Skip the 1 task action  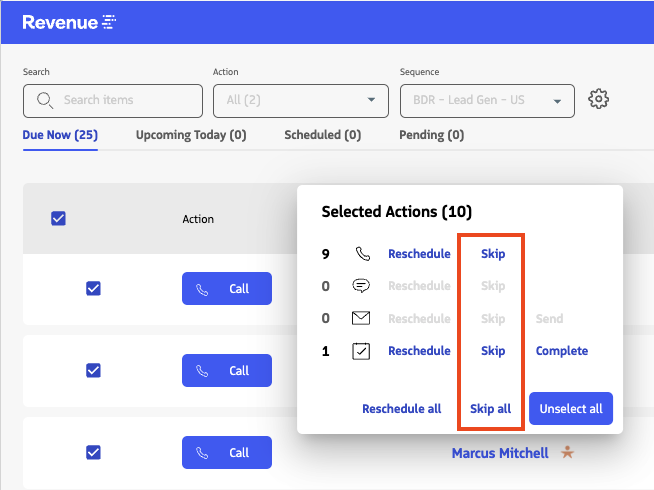(493, 351)
